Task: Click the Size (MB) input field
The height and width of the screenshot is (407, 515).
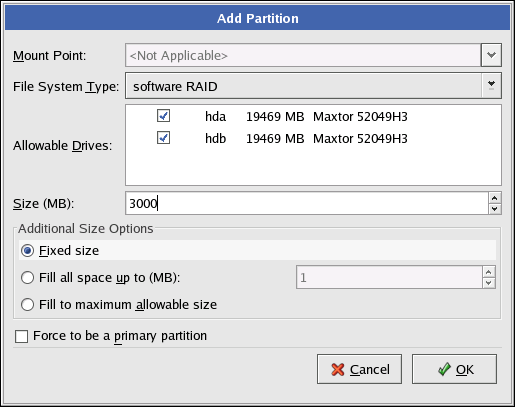Action: 307,203
